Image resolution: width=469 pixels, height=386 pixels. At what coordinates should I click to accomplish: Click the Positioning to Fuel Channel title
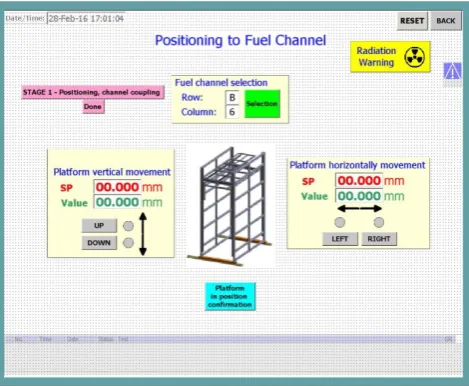(240, 40)
